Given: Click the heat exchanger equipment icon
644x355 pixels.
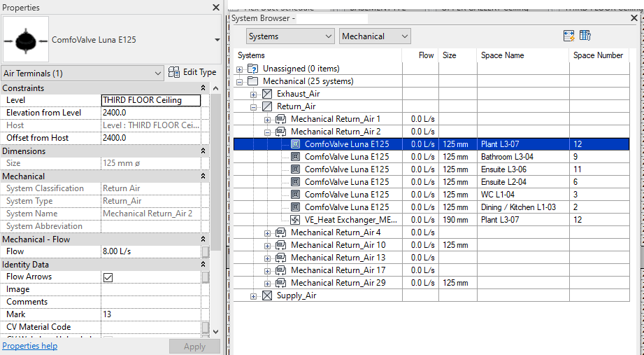Looking at the screenshot, I should point(295,220).
